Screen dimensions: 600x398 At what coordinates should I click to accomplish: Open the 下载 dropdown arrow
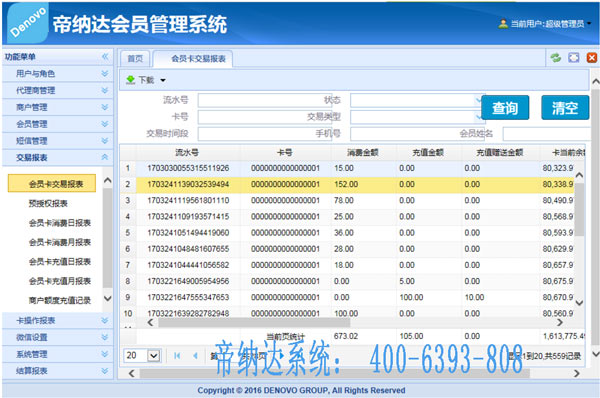point(163,80)
